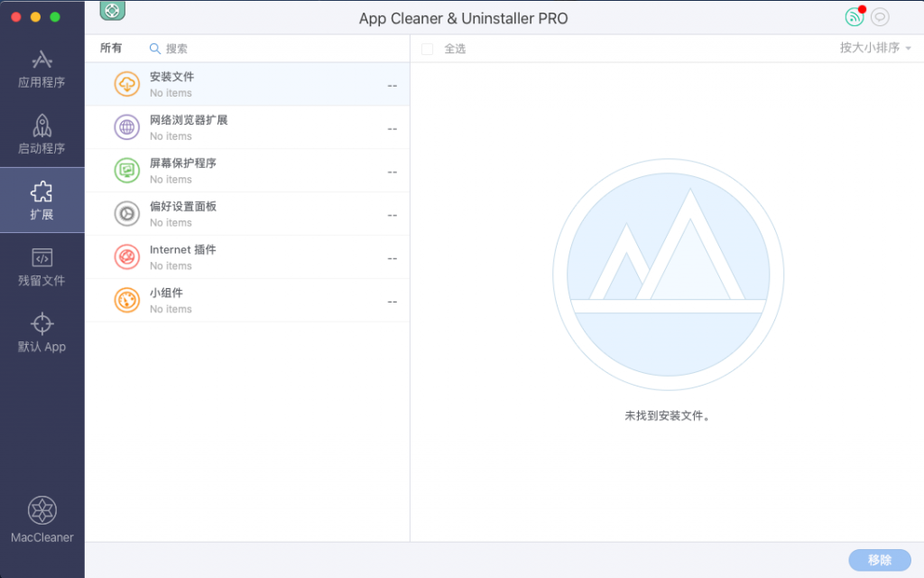
Task: Open the 残留文件 code file section
Action: point(42,266)
